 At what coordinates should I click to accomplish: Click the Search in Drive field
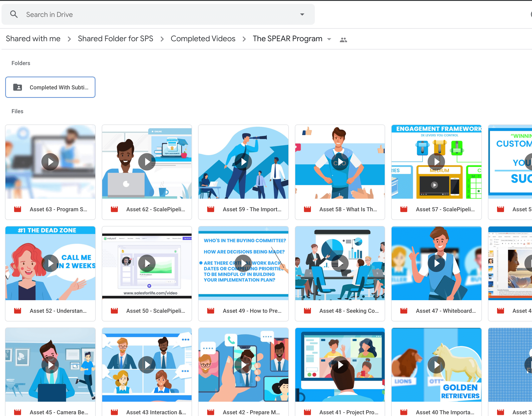click(x=146, y=14)
